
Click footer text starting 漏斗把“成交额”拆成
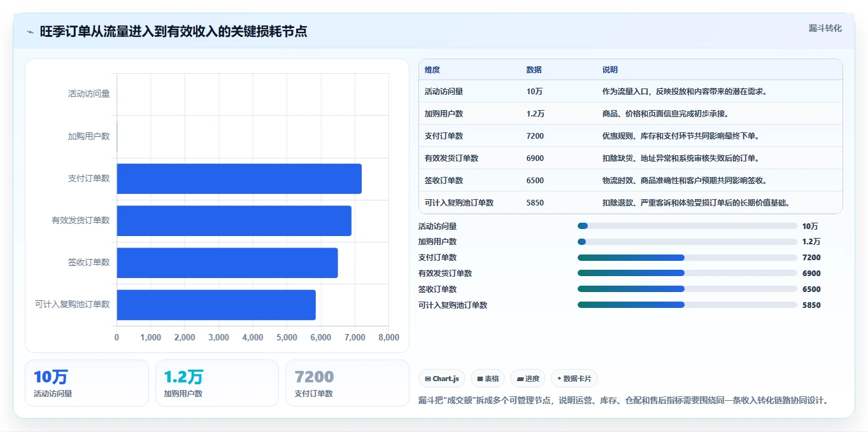[624, 401]
